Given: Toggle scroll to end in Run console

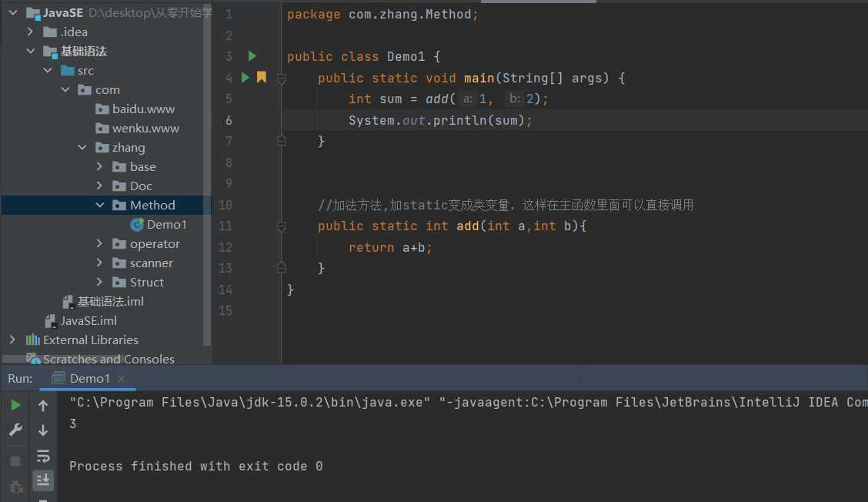Looking at the screenshot, I should pyautogui.click(x=42, y=480).
